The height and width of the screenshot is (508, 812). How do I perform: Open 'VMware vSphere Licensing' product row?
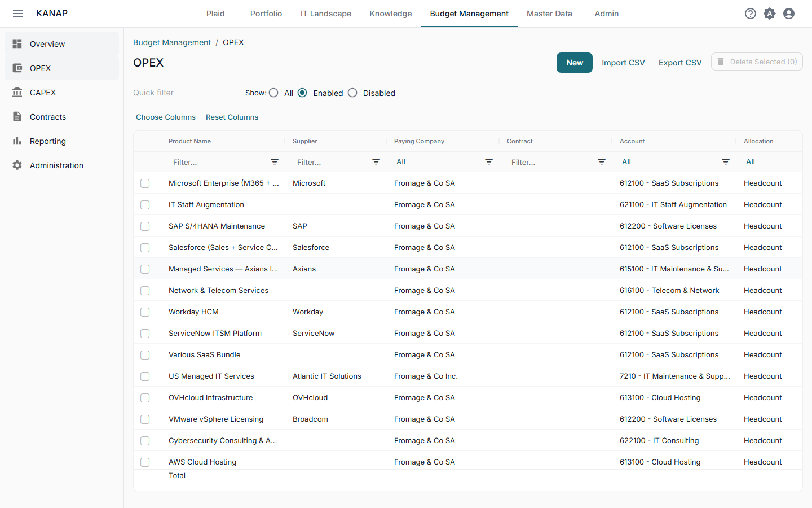tap(216, 419)
